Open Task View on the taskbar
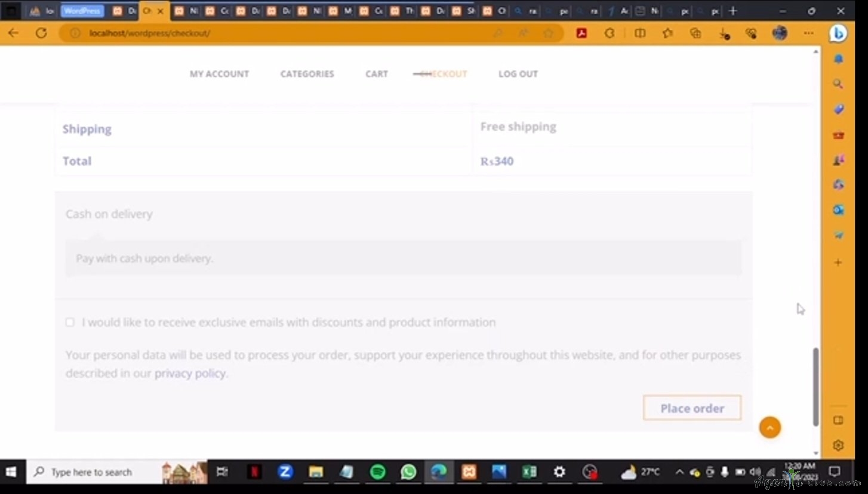The image size is (868, 494). [x=222, y=472]
